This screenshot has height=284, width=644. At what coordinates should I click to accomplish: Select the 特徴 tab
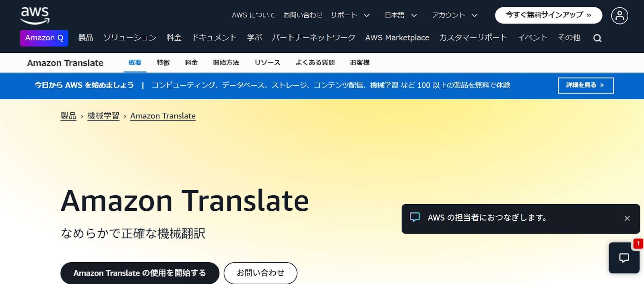[163, 63]
